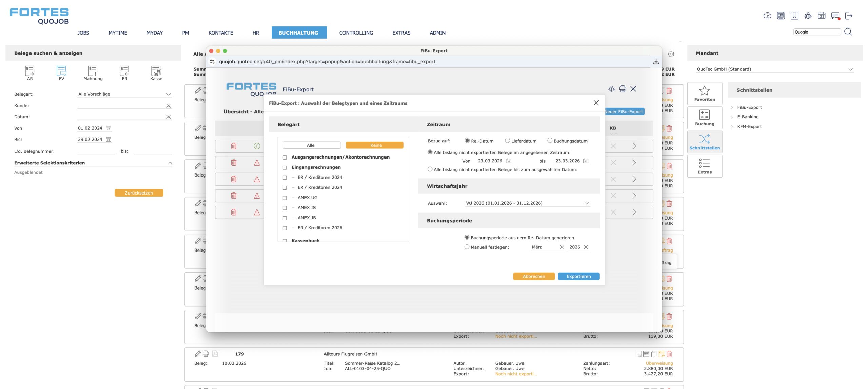Open the KONTAKTE menu tab
This screenshot has width=868, height=389.
pos(220,33)
